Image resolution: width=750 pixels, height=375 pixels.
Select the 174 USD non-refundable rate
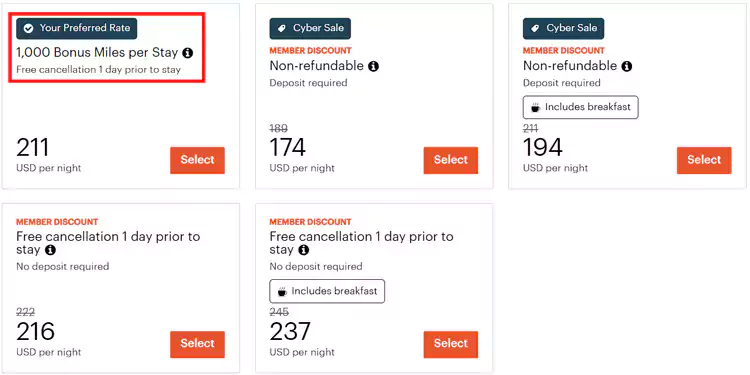point(451,160)
